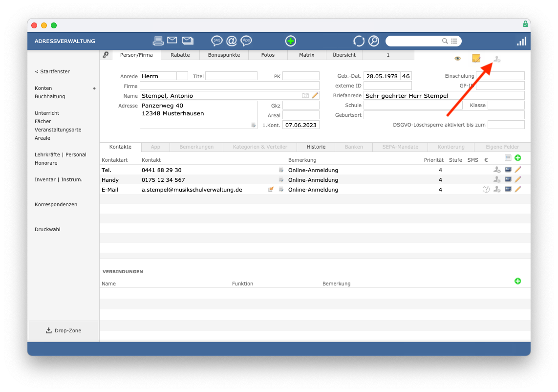The image size is (558, 392).
Task: Open Fächer in sidebar
Action: point(43,121)
